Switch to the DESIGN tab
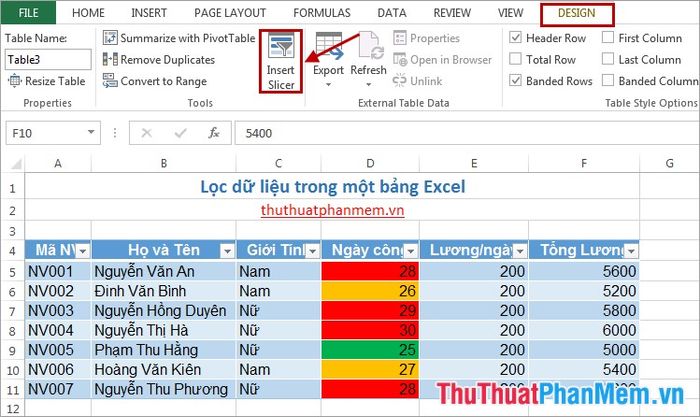Viewport: 700px width, 417px height. (x=577, y=13)
